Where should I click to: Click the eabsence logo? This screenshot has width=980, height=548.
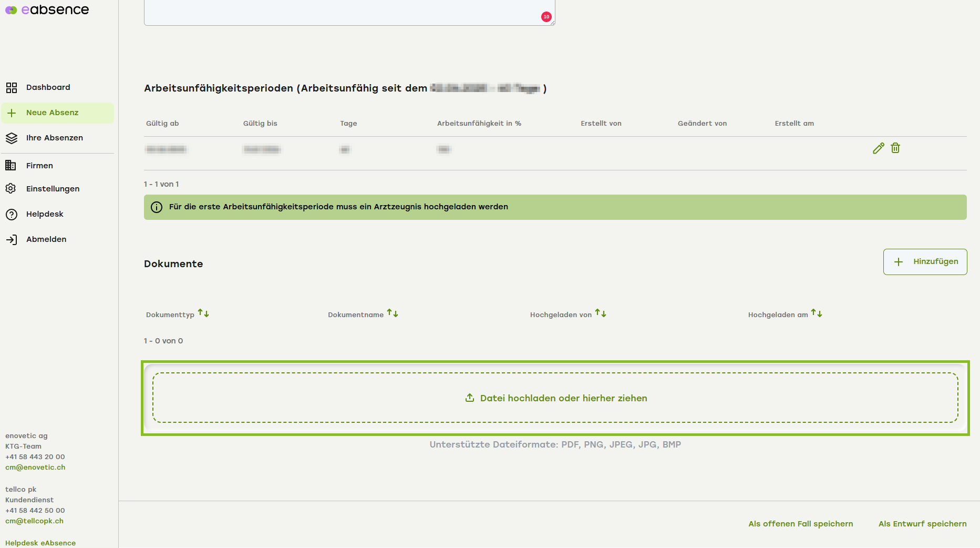point(47,10)
